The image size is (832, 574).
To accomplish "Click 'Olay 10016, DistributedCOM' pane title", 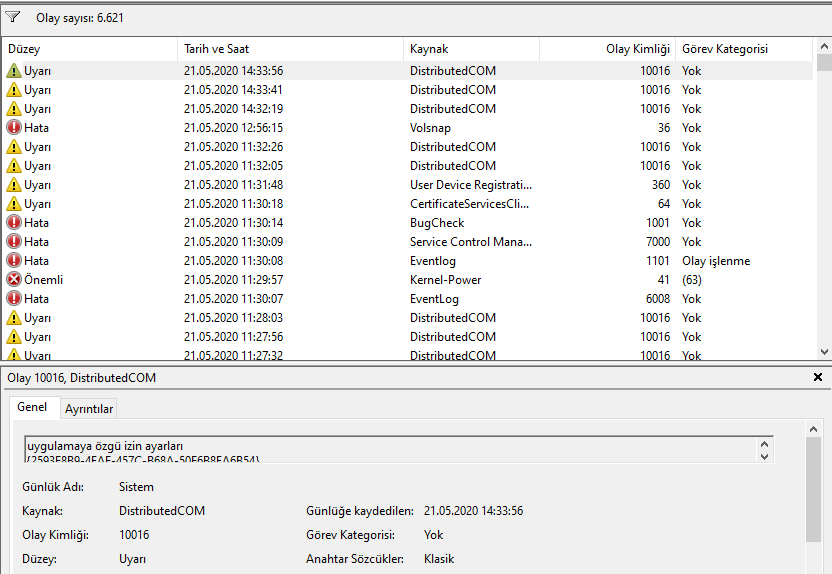I will [x=81, y=378].
